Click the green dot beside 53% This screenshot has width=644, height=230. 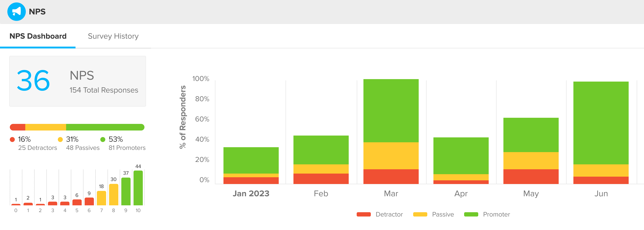(x=103, y=139)
